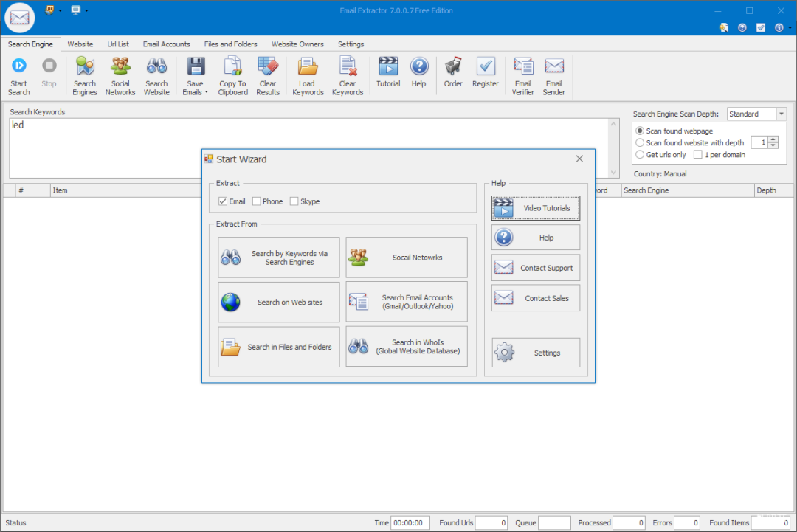This screenshot has width=797, height=532.
Task: Choose Search on Web sites button
Action: pos(278,302)
